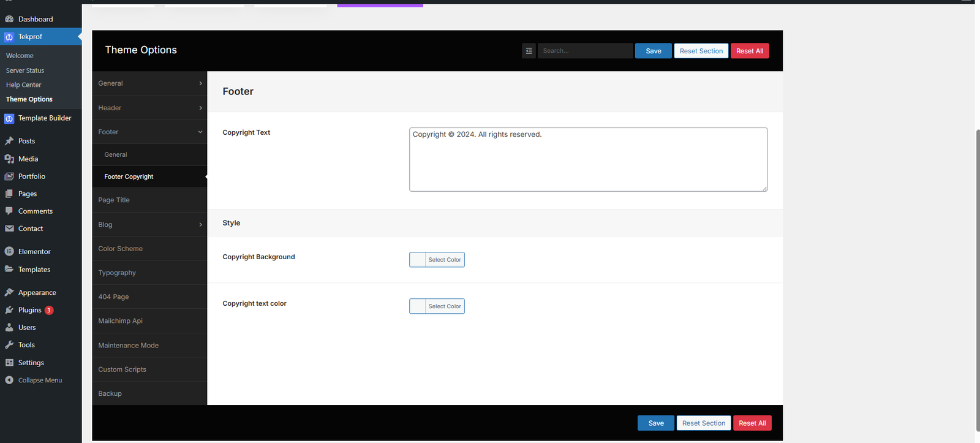Image resolution: width=980 pixels, height=443 pixels.
Task: Open the Page Title options
Action: coord(149,200)
